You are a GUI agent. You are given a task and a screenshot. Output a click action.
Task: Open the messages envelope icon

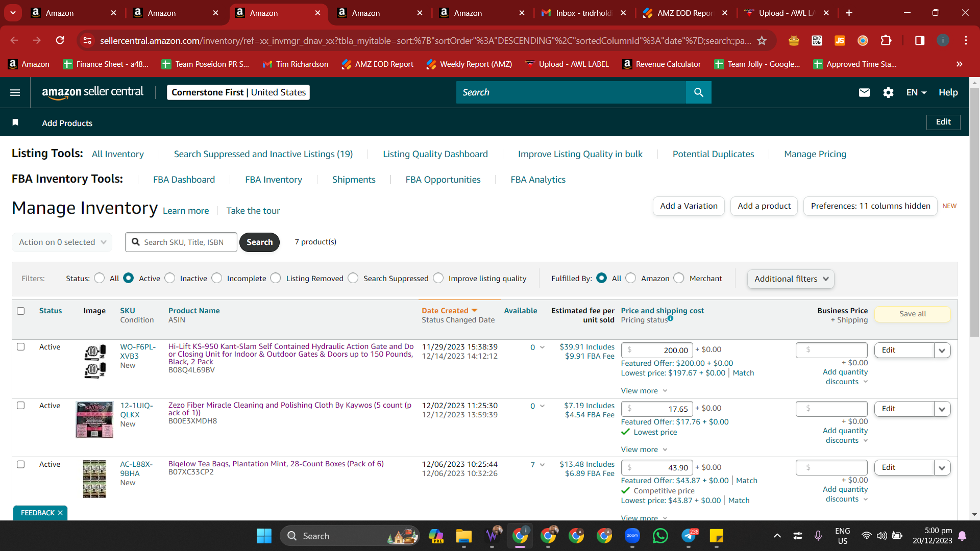point(864,92)
